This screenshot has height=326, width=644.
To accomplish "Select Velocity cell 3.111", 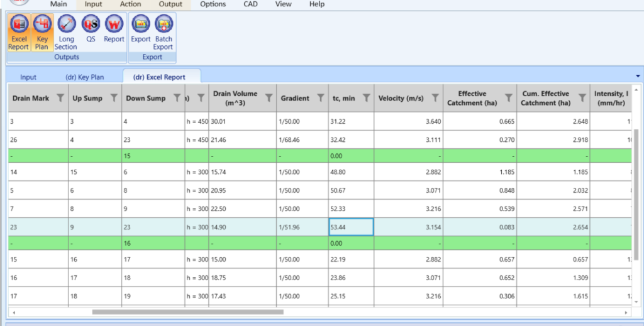I will pos(408,139).
